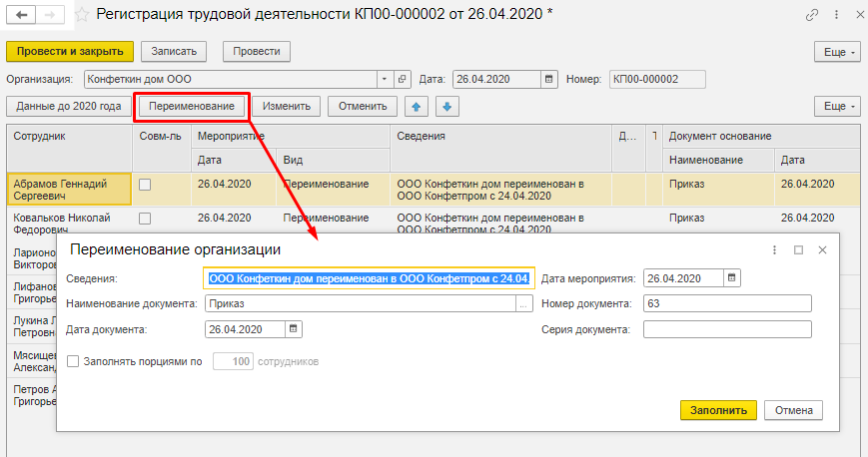This screenshot has height=457, width=868.
Task: Open the table toolbar Еще menu
Action: tap(836, 106)
